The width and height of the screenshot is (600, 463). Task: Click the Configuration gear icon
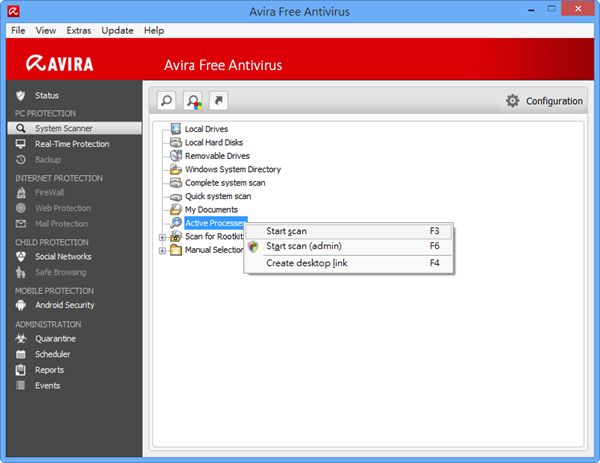[x=513, y=101]
